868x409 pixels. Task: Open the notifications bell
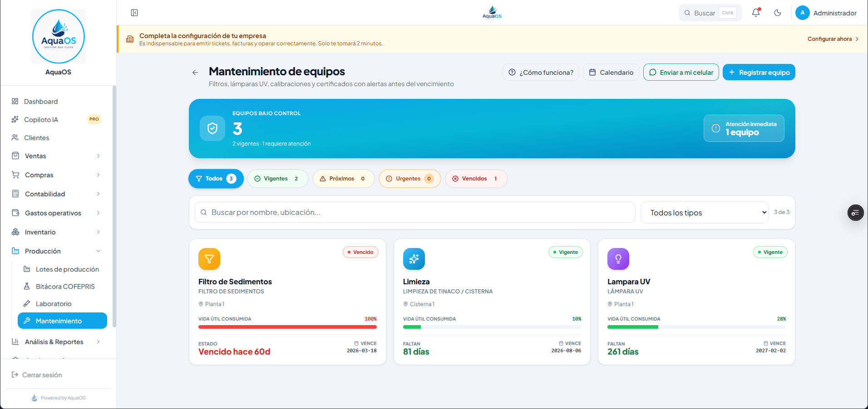(756, 13)
